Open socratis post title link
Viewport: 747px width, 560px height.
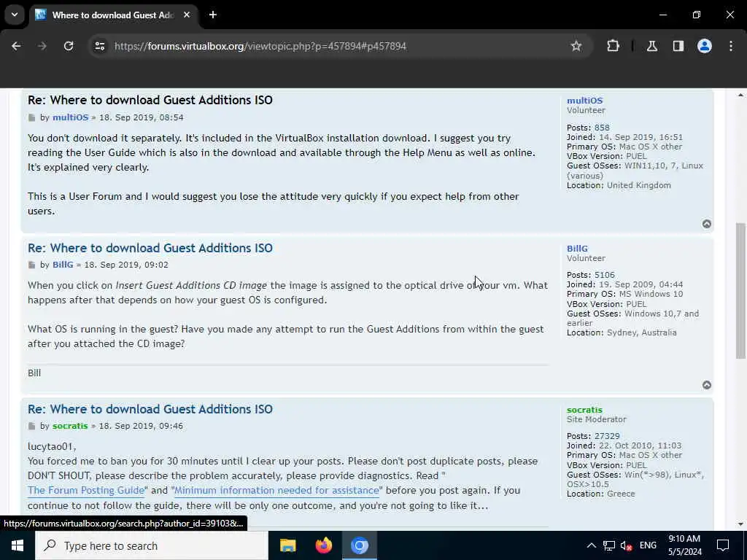click(150, 409)
